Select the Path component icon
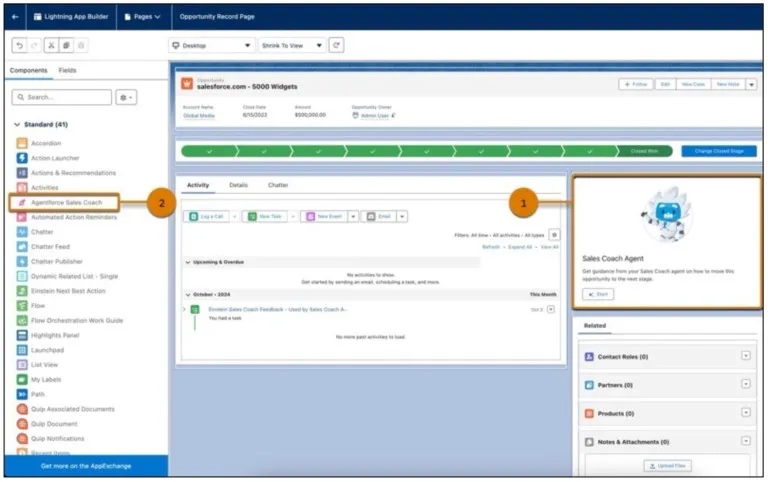This screenshot has width=768, height=482. tap(22, 394)
